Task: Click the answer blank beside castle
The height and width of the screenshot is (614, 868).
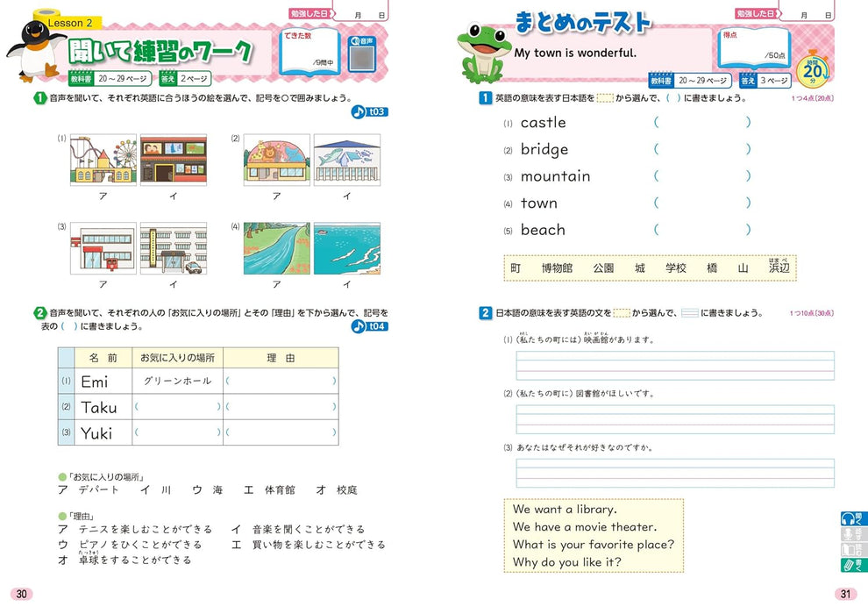Action: 701,123
